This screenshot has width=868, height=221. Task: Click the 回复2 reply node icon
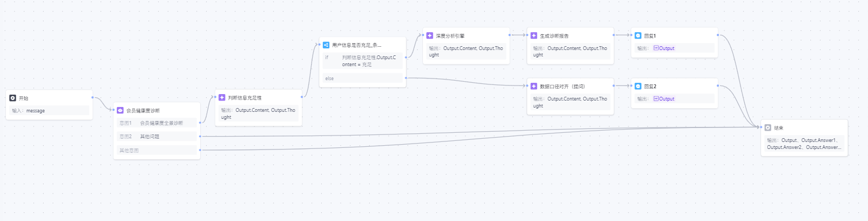pyautogui.click(x=638, y=86)
